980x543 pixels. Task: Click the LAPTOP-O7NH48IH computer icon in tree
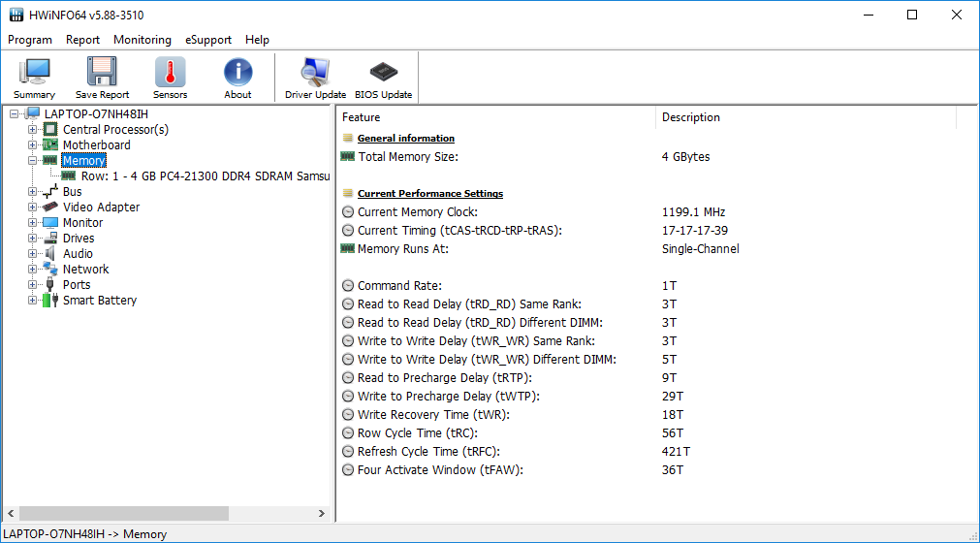click(x=33, y=113)
